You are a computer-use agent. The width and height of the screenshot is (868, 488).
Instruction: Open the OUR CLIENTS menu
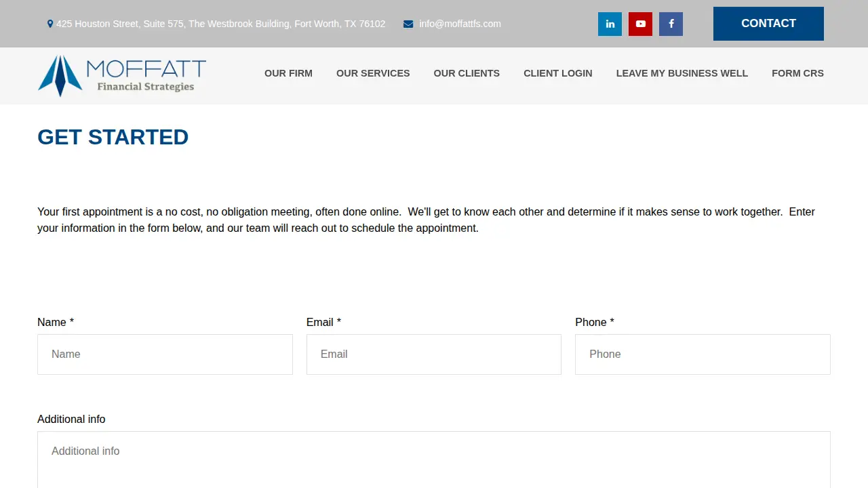[467, 73]
